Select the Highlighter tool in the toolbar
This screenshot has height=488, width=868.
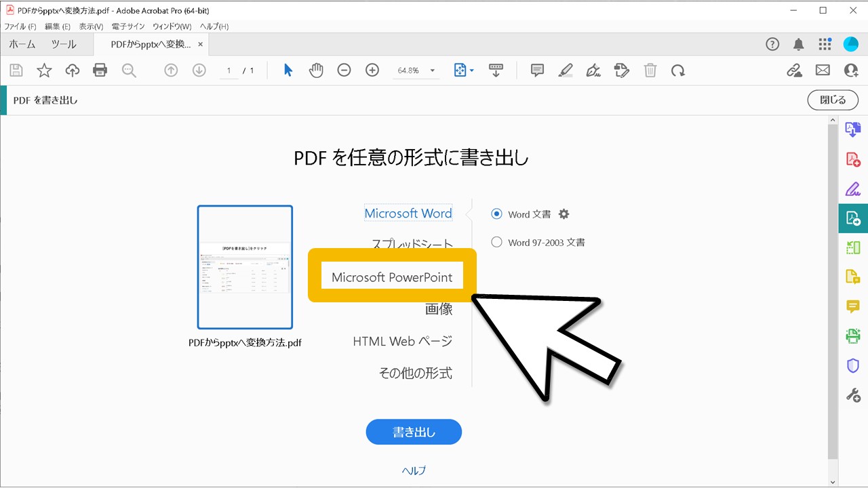[x=565, y=70]
